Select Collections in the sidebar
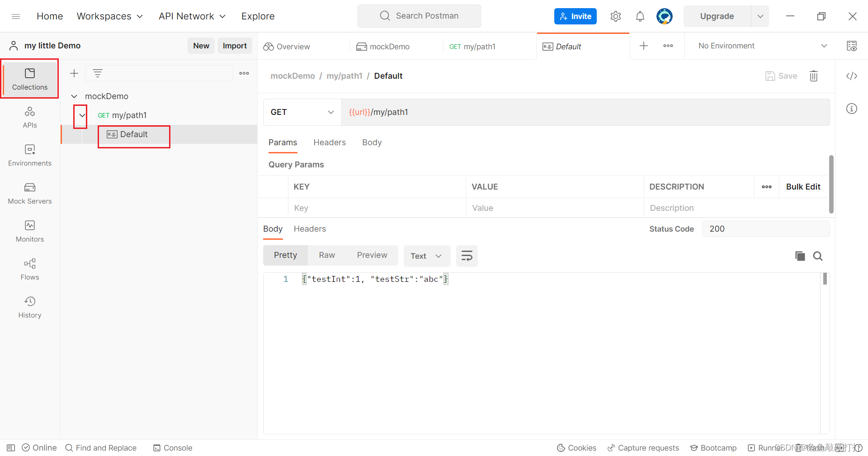868x456 pixels. tap(30, 79)
